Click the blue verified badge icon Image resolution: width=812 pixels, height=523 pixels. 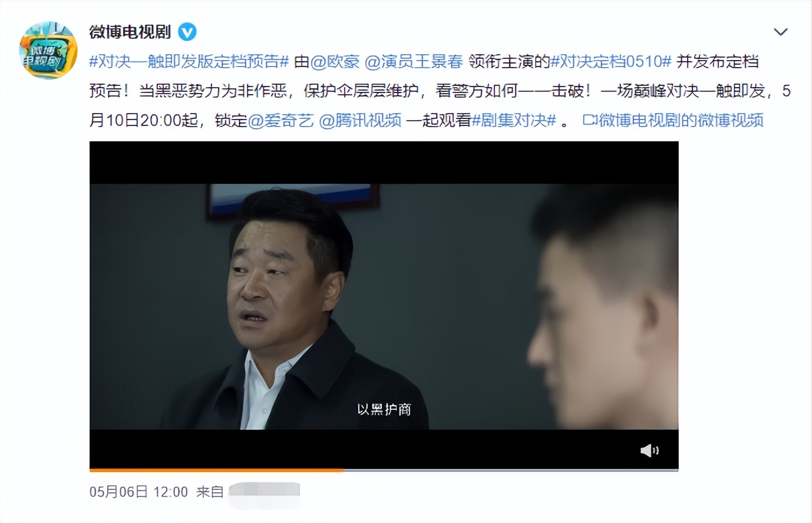[187, 32]
